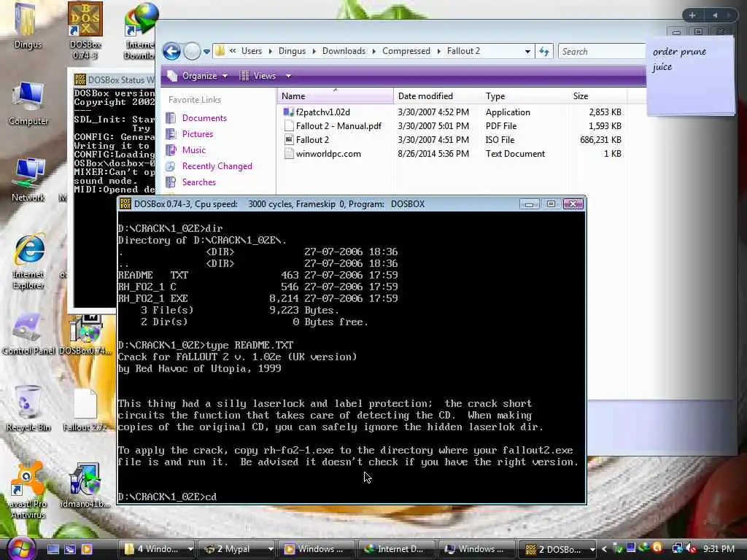
Task: Click the Explorer Back navigation arrow
Action: click(171, 52)
